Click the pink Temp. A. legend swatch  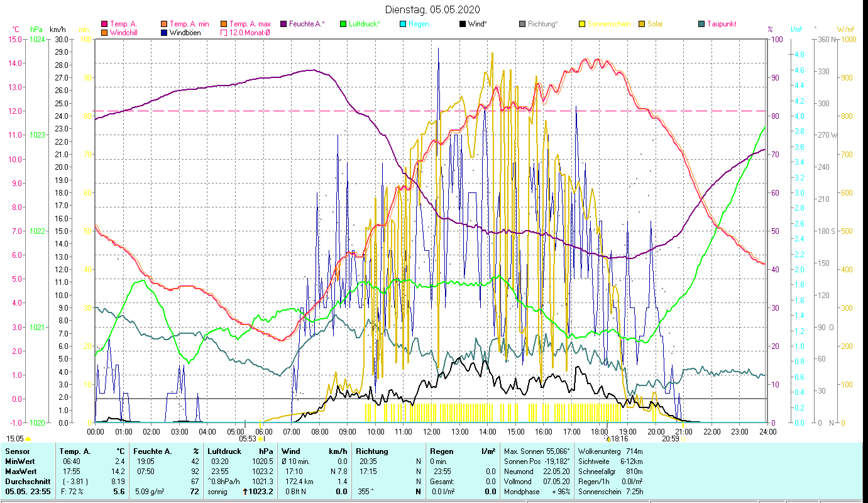click(x=104, y=24)
